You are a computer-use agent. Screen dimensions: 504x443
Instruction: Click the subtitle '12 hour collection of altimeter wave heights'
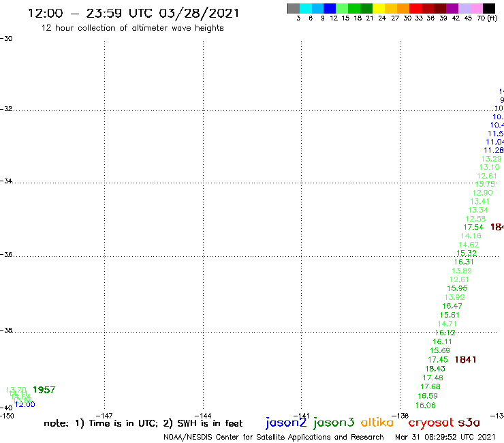pos(132,28)
